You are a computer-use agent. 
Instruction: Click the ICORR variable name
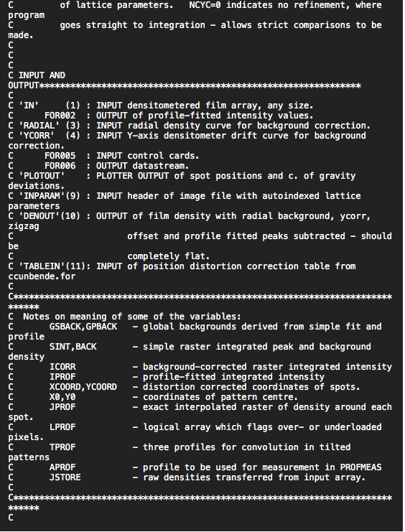tap(62, 367)
